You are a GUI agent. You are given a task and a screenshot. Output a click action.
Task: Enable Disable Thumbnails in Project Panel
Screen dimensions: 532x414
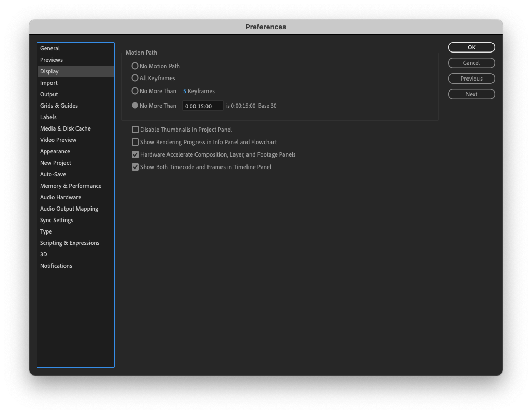click(x=135, y=129)
